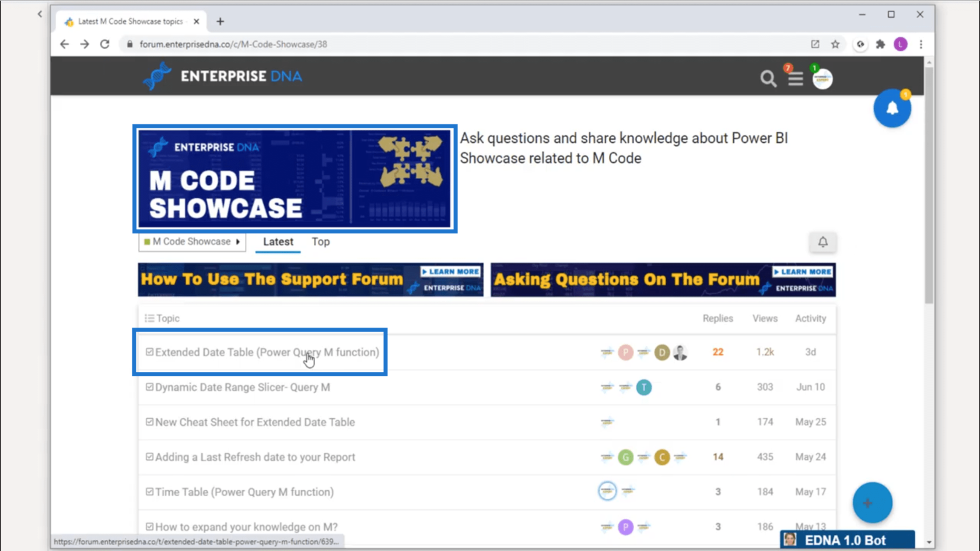Open photo avatar in Extended Date Table row
The image size is (980, 551).
[680, 352]
